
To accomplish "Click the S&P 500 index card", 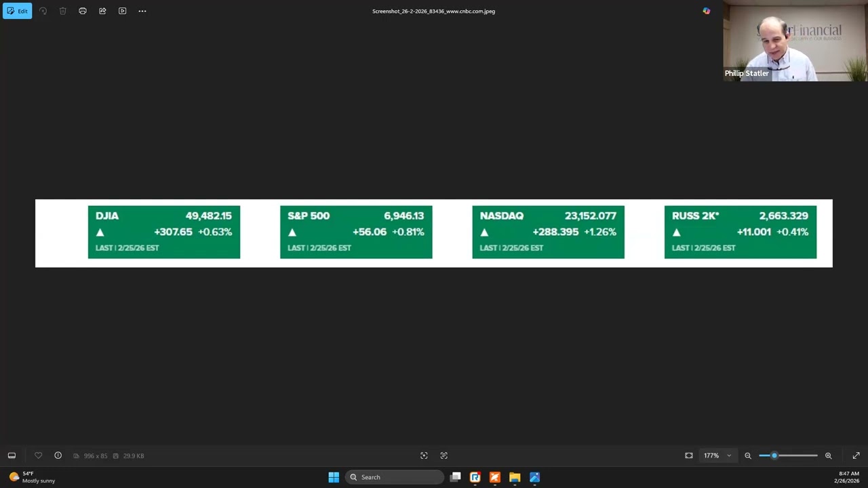I will (356, 232).
